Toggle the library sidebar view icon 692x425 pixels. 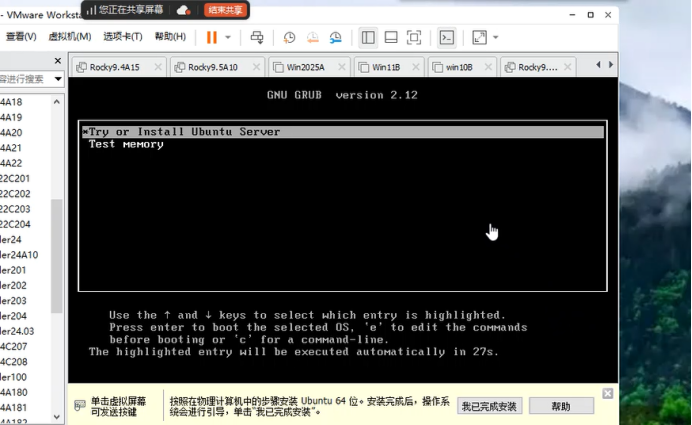click(368, 37)
